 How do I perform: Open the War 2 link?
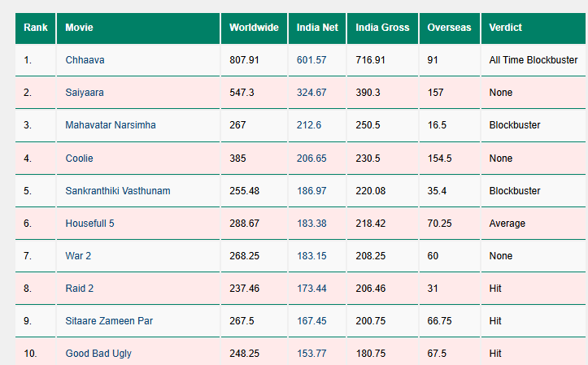[x=78, y=256]
